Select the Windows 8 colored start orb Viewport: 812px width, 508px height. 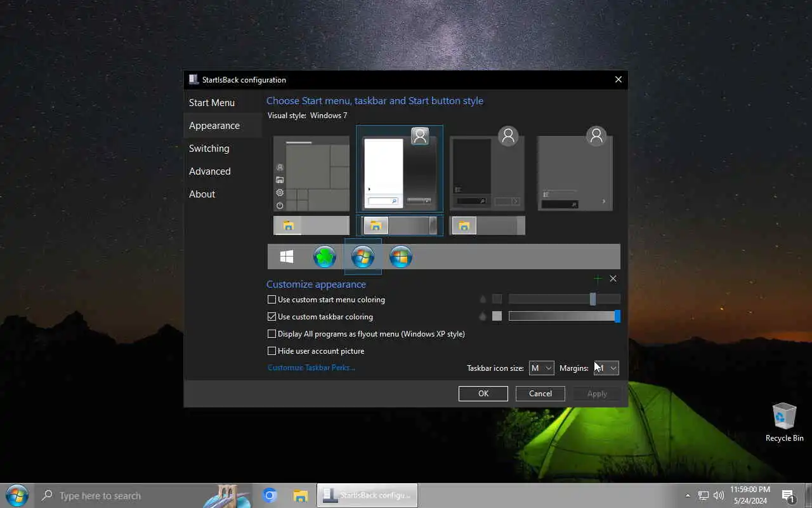pyautogui.click(x=401, y=257)
